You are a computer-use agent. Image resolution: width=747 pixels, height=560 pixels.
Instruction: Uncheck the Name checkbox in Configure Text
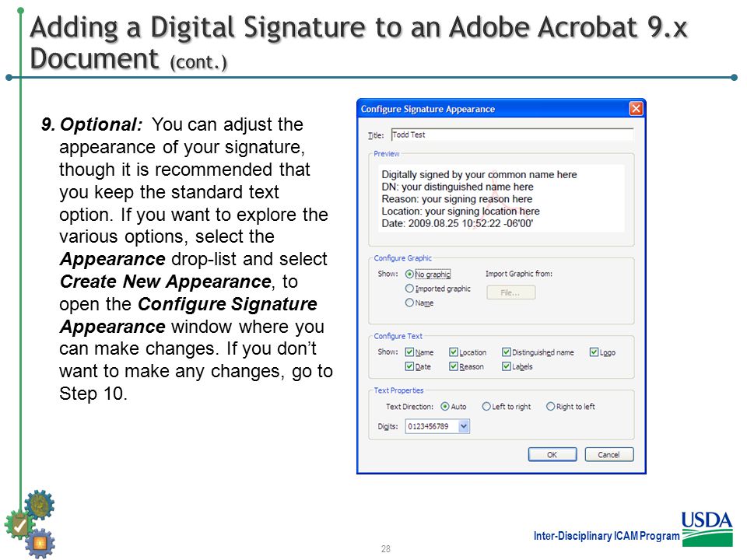click(x=409, y=352)
